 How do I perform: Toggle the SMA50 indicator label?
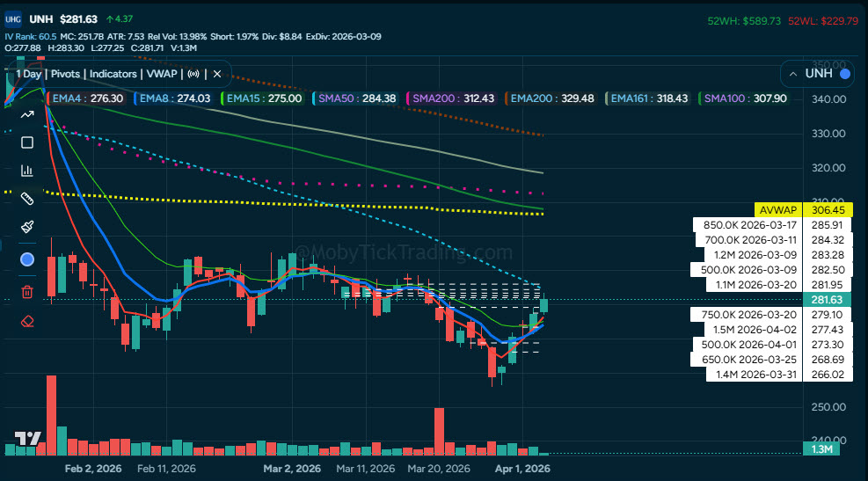tap(356, 98)
